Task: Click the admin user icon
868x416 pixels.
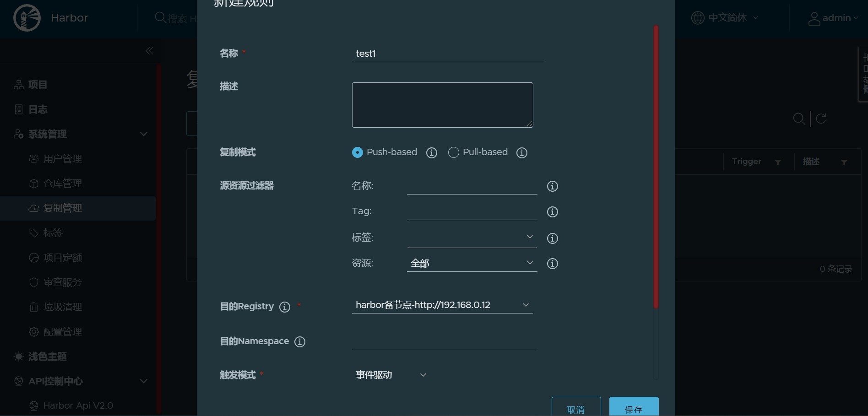Action: click(x=814, y=18)
